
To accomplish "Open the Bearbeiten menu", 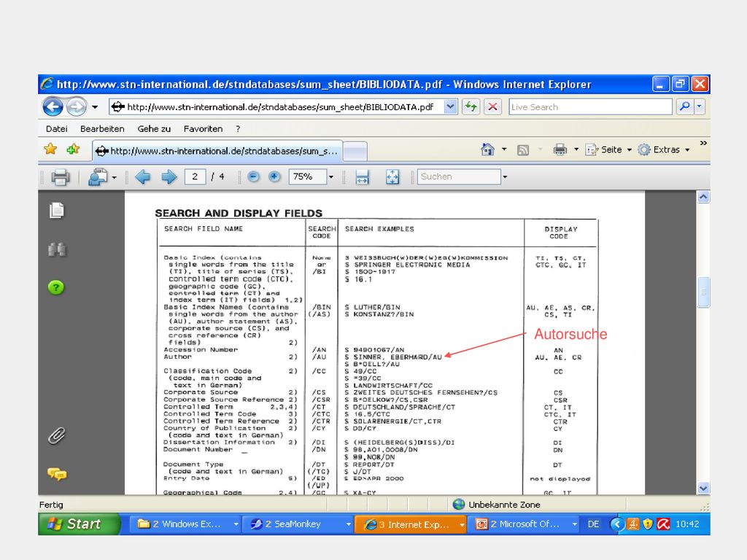I will 102,128.
